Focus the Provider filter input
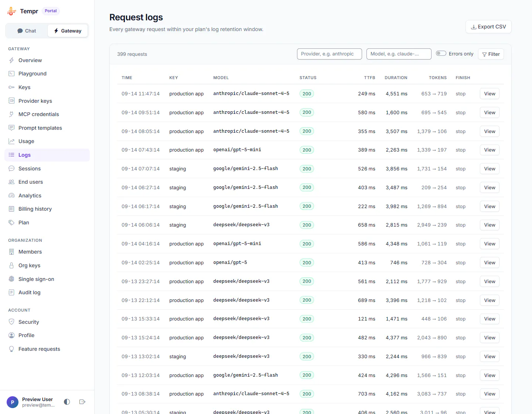Viewport: 532px width, 414px height. tap(330, 54)
